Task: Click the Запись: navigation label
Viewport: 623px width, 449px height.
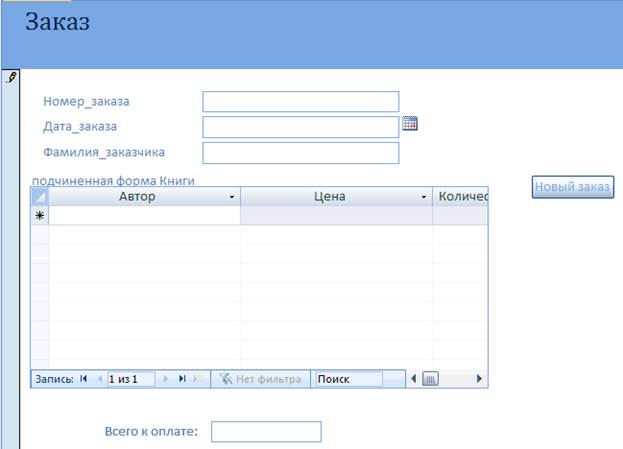Action: tap(54, 379)
